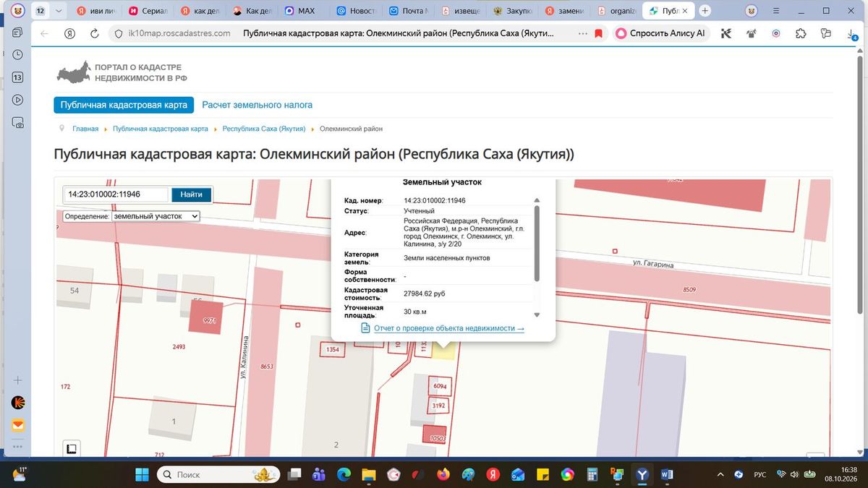Viewport: 868px width, 488px height.
Task: Open downloads icon in browser toolbar
Action: pos(851,33)
